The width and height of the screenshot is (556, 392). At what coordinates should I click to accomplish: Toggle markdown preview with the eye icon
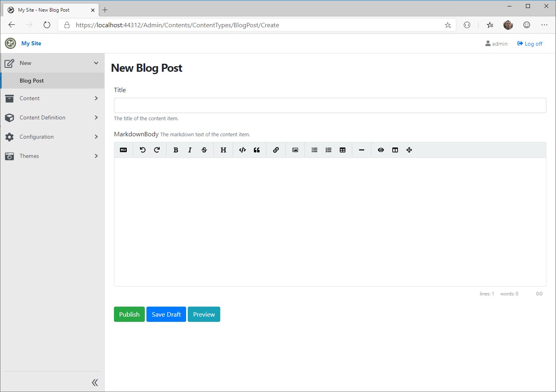pyautogui.click(x=380, y=150)
